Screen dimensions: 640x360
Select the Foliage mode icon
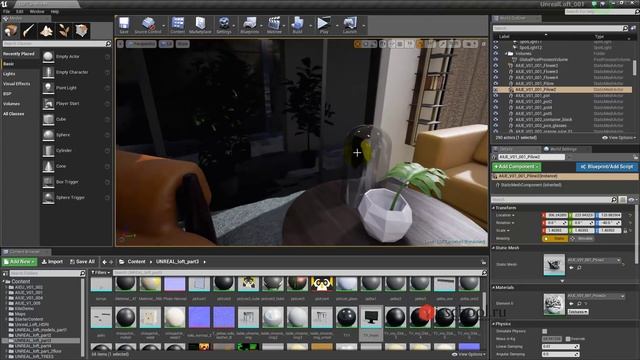click(x=64, y=31)
